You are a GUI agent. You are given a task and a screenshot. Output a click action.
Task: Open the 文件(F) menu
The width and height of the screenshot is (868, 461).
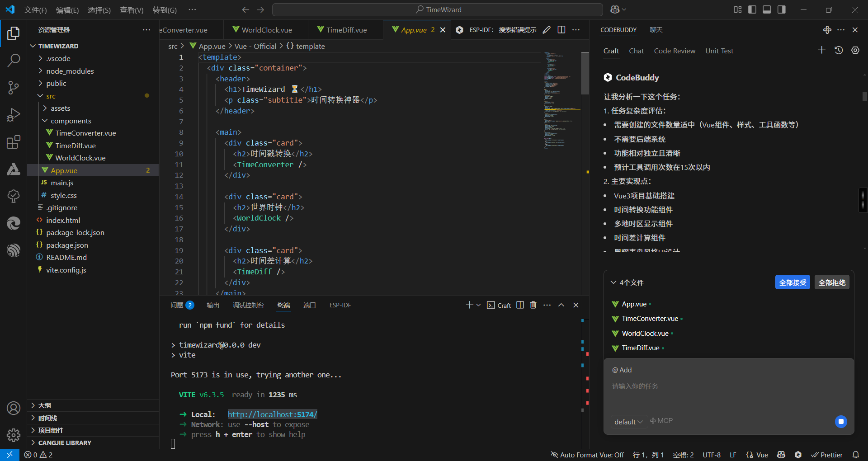click(36, 10)
